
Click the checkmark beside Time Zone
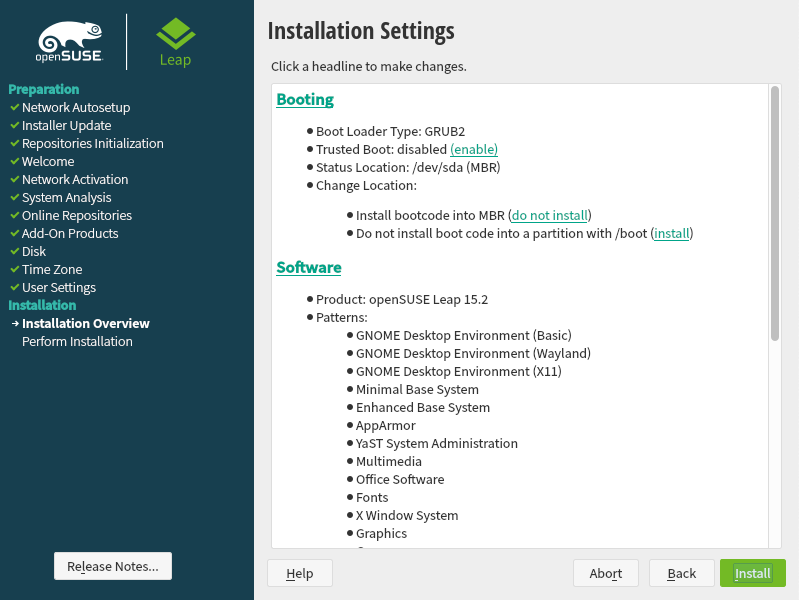15,269
